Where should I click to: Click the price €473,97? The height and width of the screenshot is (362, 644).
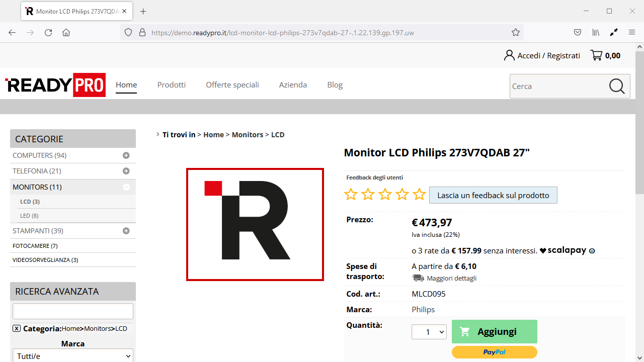[x=432, y=223]
